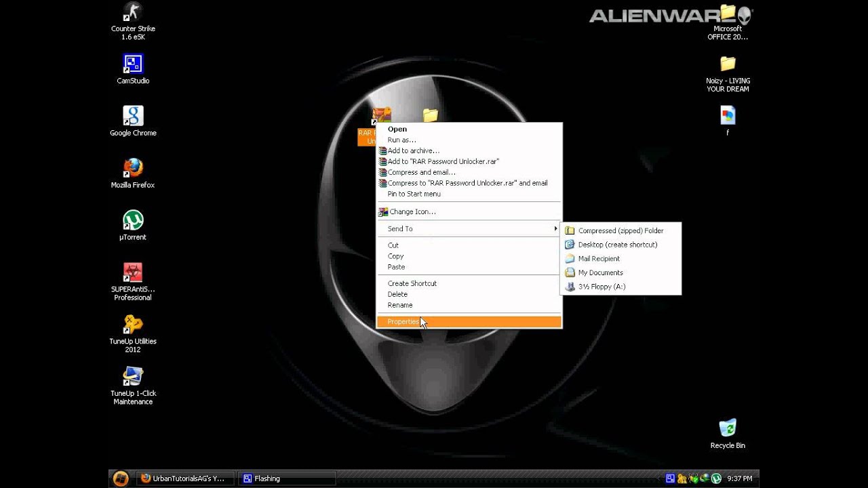
Task: Click the CamStudio tray icon
Action: 670,479
